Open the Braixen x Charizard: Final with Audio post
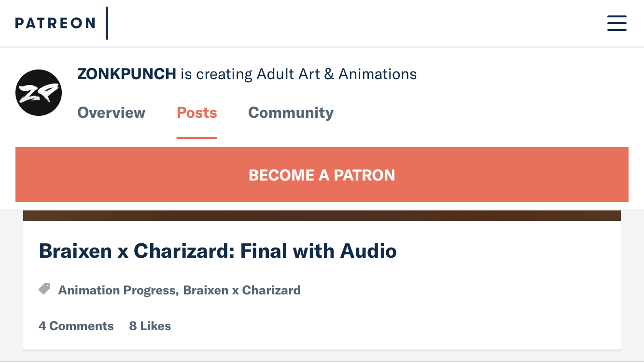This screenshot has height=362, width=644. click(x=218, y=251)
